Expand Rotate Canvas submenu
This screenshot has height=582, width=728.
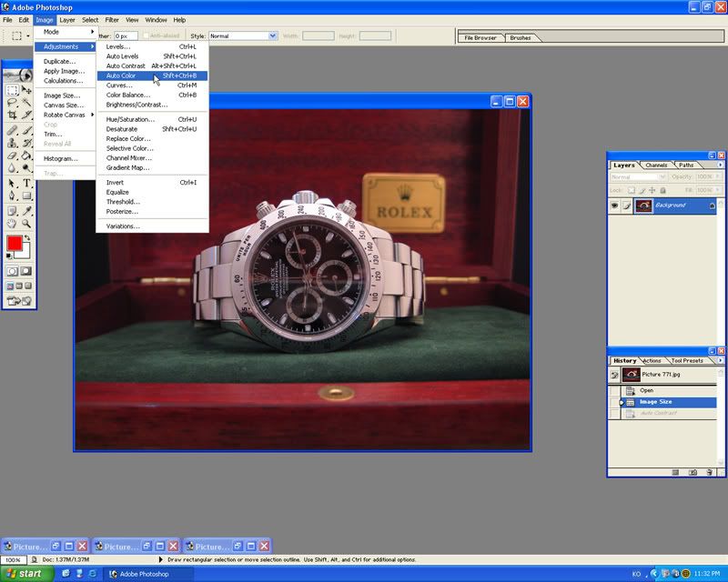65,115
